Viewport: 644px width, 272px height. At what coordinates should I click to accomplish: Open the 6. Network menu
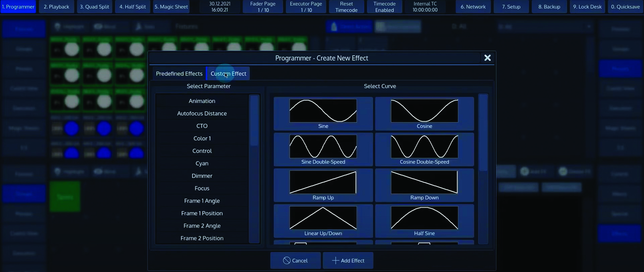coord(473,7)
